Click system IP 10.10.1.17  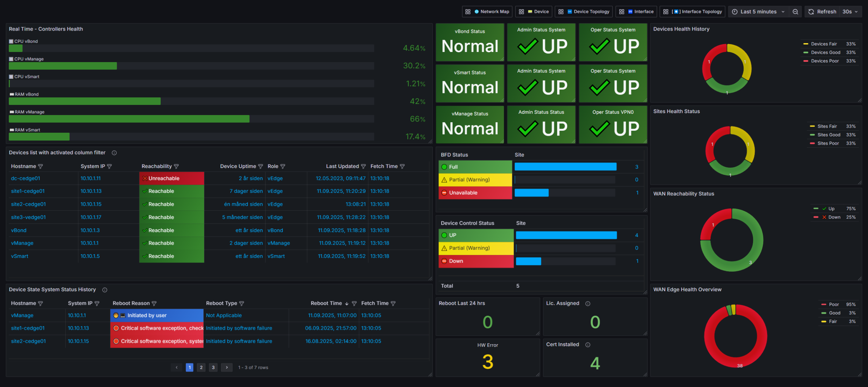[x=91, y=217]
